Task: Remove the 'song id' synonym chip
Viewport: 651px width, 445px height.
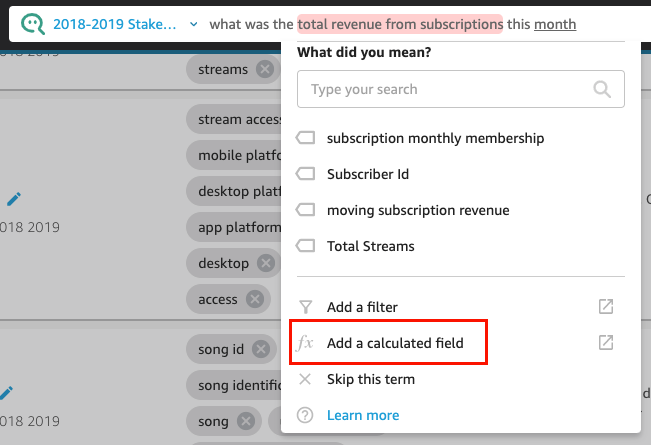Action: pyautogui.click(x=261, y=349)
